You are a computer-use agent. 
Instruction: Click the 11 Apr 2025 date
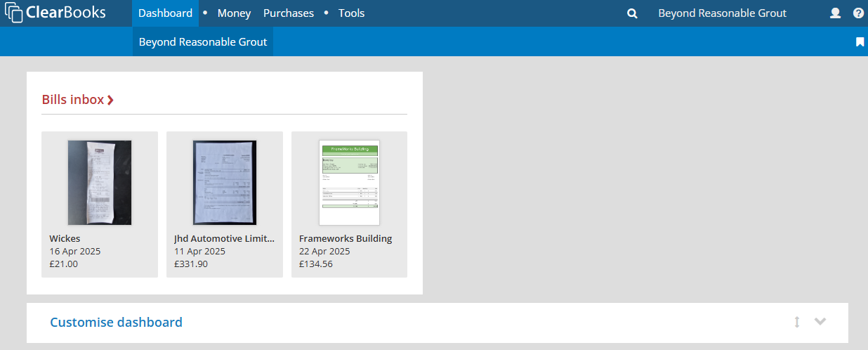[x=200, y=251]
